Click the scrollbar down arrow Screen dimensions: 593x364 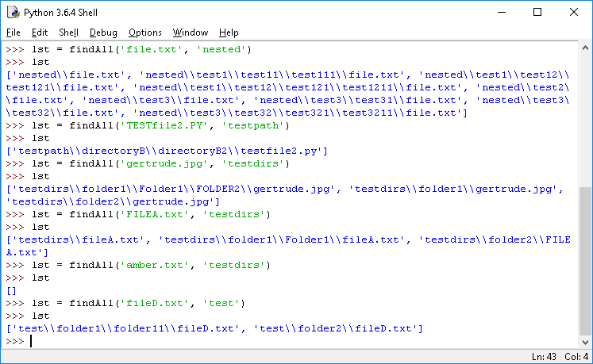click(585, 343)
